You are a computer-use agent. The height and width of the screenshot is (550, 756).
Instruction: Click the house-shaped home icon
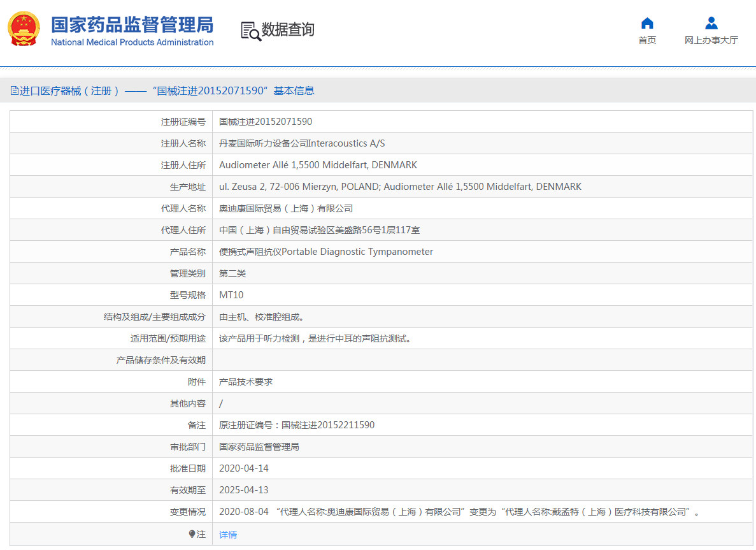point(647,24)
